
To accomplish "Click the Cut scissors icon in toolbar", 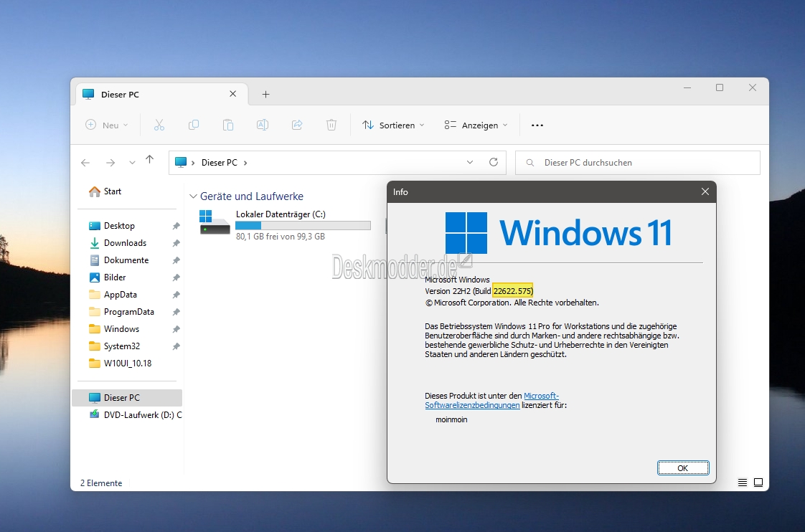I will pyautogui.click(x=159, y=125).
